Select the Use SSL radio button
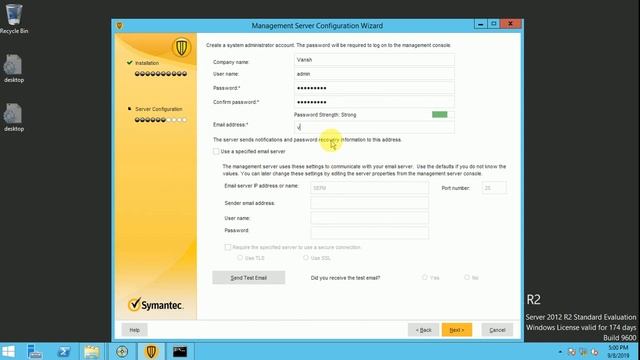This screenshot has width=640, height=360. [x=306, y=258]
